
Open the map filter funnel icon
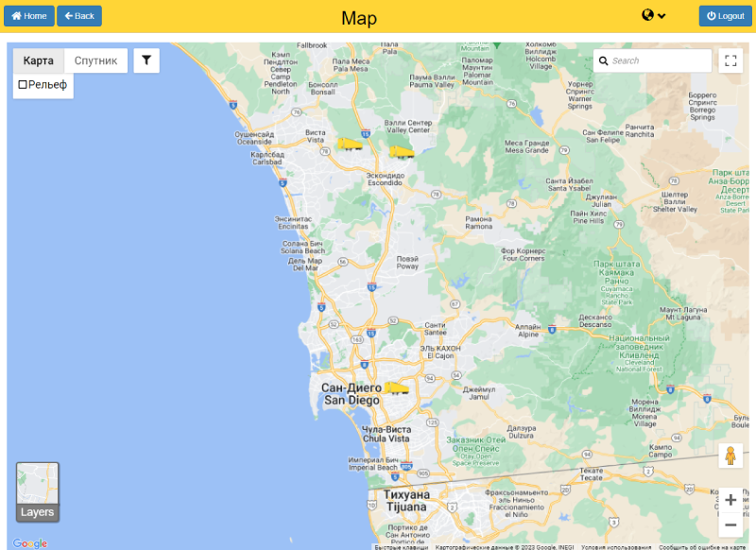pos(146,60)
